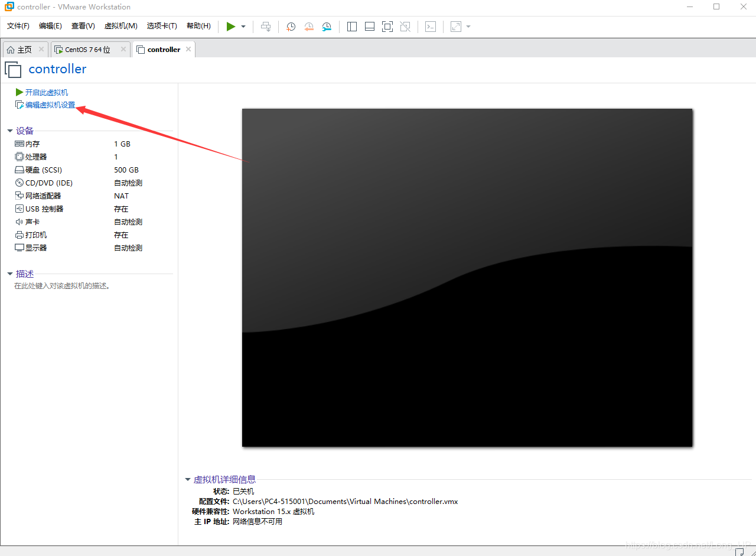Click the 硬盘 (SCSI) hard disk icon
Viewport: 756px width, 556px height.
(x=19, y=170)
